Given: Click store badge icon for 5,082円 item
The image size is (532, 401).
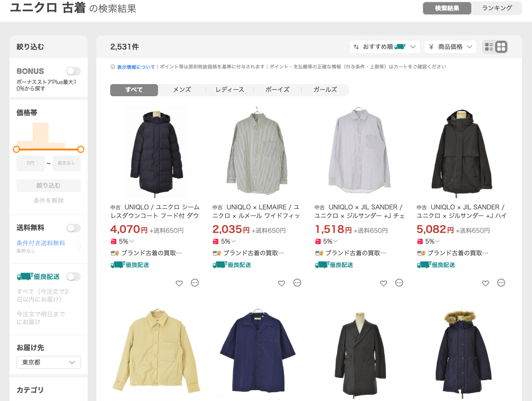Looking at the screenshot, I should click(421, 253).
